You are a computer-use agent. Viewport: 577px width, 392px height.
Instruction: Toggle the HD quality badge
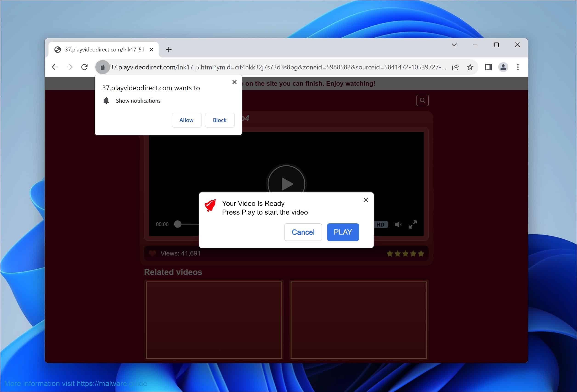[381, 224]
